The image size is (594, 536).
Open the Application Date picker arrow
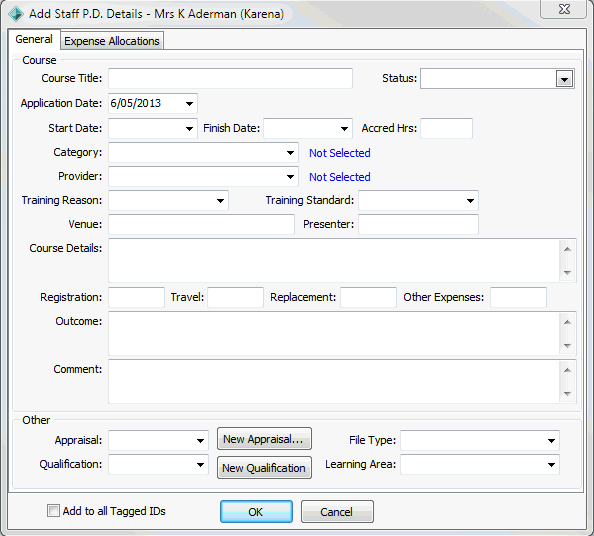[189, 103]
